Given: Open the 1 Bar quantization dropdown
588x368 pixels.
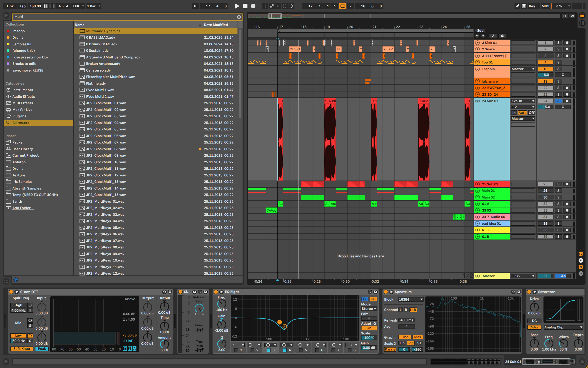Looking at the screenshot, I should pos(94,6).
